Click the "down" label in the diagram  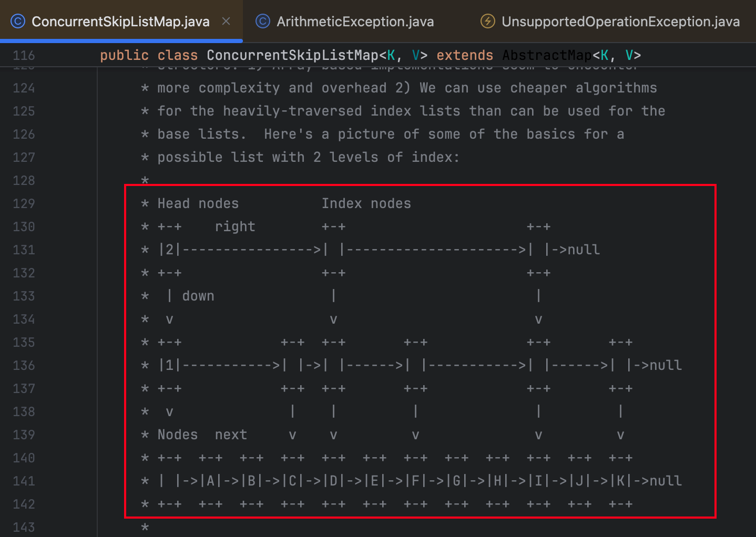(x=198, y=296)
